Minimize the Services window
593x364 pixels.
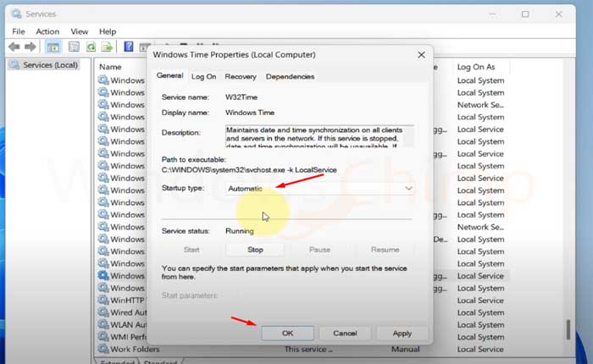492,14
